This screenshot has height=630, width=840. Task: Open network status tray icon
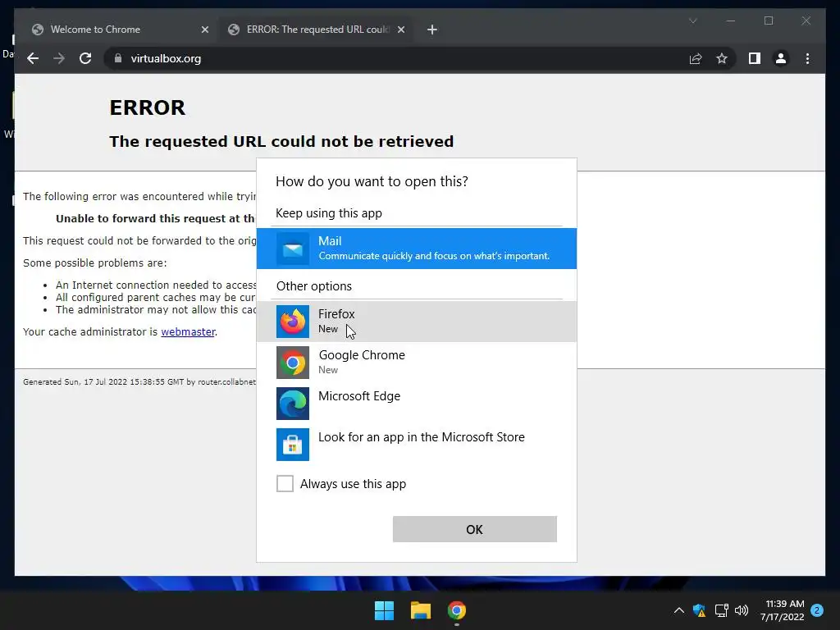point(721,610)
